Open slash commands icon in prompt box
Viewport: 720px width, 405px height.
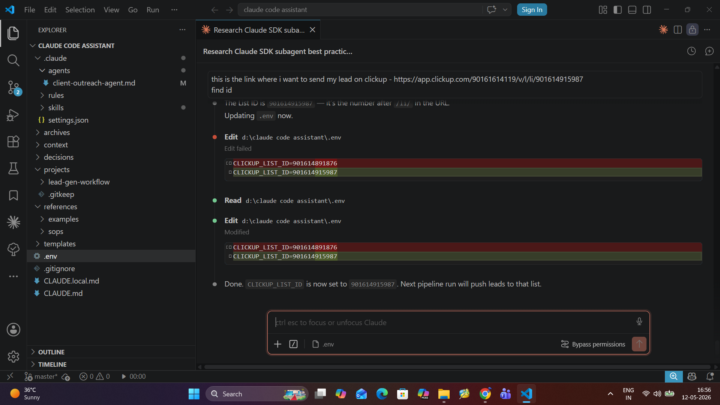[293, 344]
